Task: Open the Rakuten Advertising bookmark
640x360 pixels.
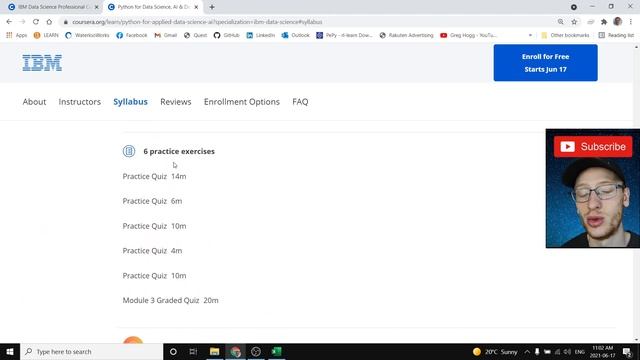Action: [x=406, y=36]
